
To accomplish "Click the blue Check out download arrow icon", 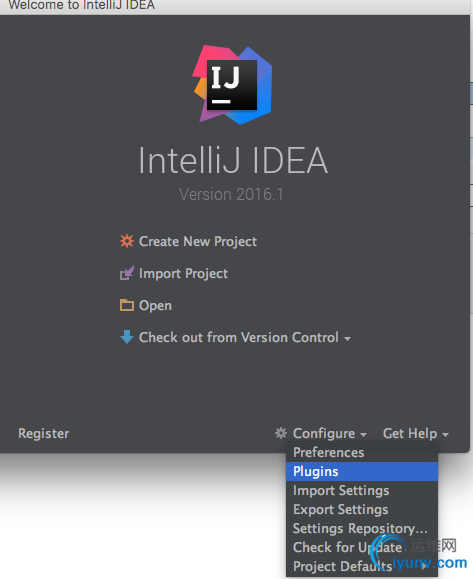I will point(127,337).
